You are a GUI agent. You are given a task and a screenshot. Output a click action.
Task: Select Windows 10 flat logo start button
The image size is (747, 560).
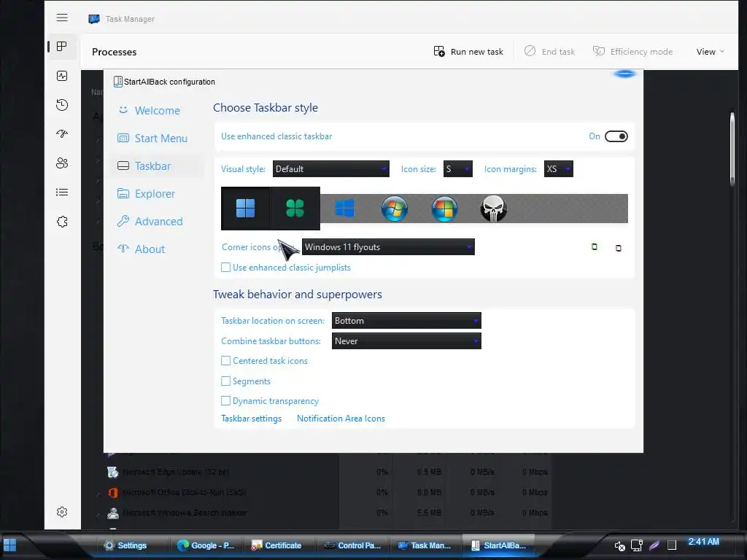344,208
